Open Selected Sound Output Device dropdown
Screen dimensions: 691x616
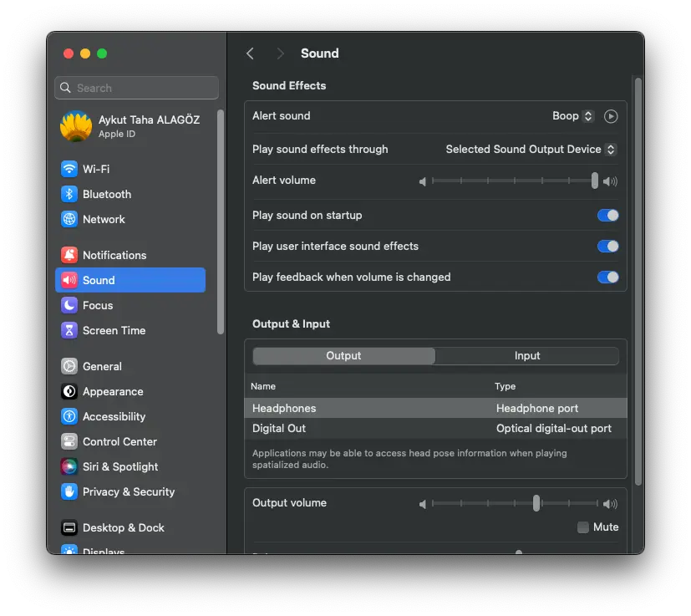531,149
